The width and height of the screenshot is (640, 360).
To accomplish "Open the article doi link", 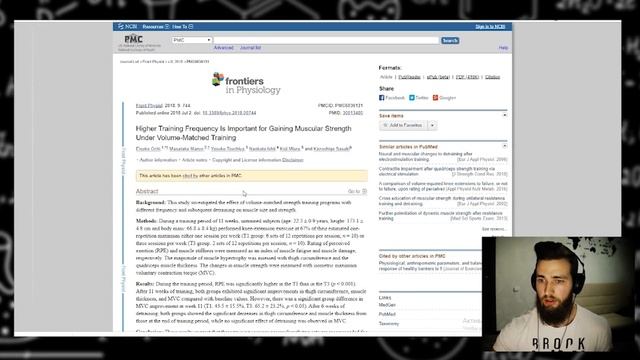I will click(229, 113).
